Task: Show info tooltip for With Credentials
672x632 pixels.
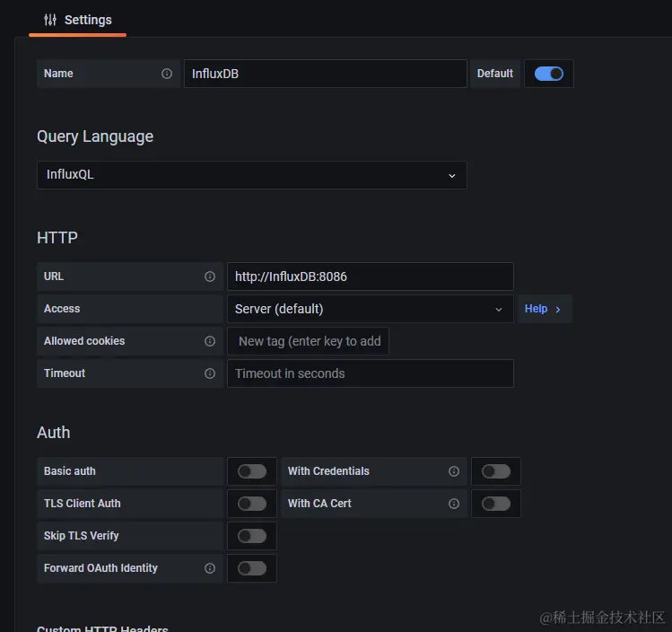Action: (x=454, y=471)
